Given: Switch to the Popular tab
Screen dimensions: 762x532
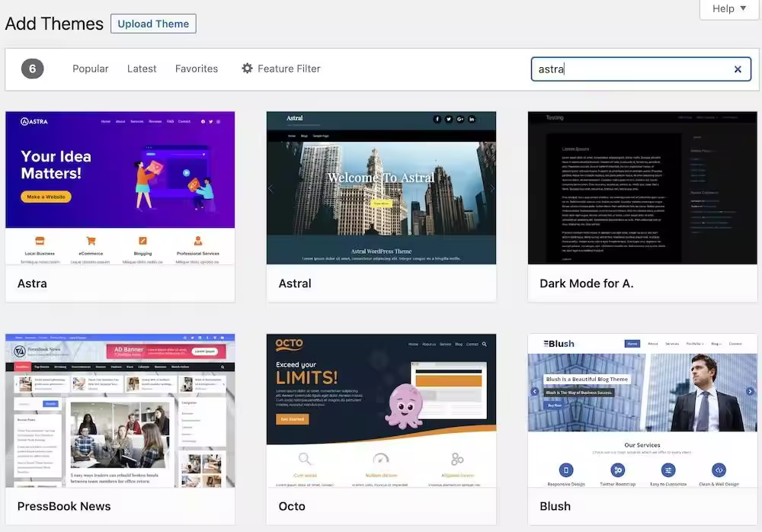Looking at the screenshot, I should (x=91, y=69).
